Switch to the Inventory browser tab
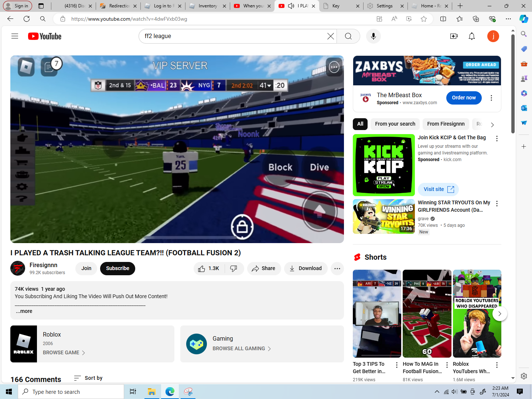 tap(208, 6)
